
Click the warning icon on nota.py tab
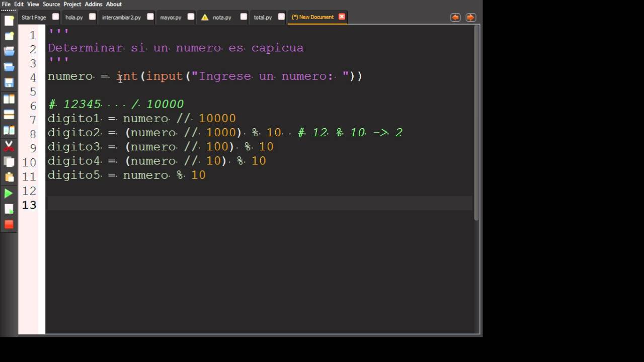(x=205, y=17)
